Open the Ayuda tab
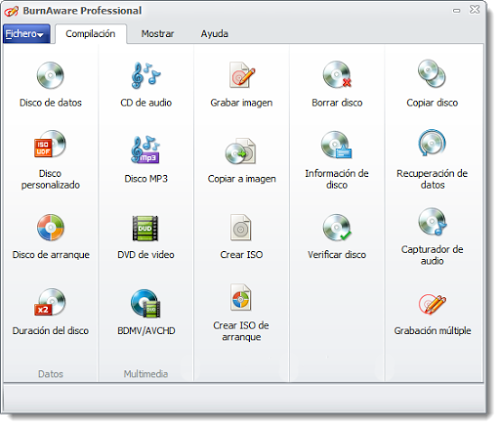This screenshot has height=427, width=500. [x=214, y=34]
